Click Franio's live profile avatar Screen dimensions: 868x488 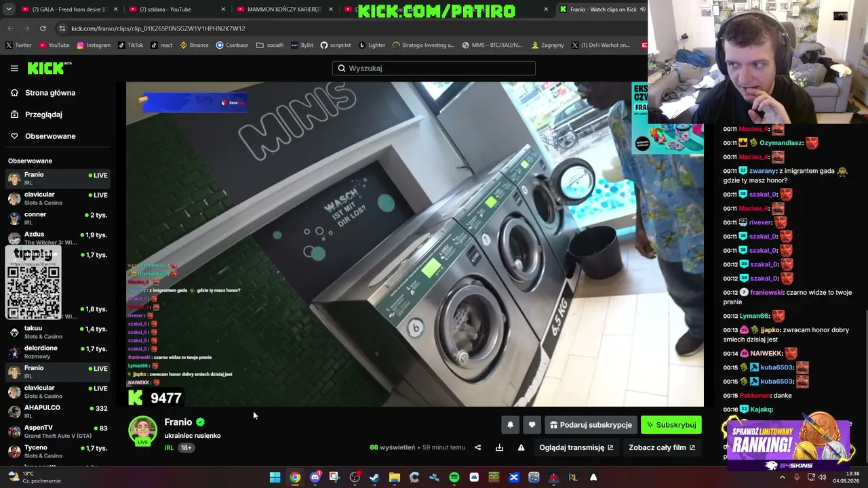coord(142,432)
